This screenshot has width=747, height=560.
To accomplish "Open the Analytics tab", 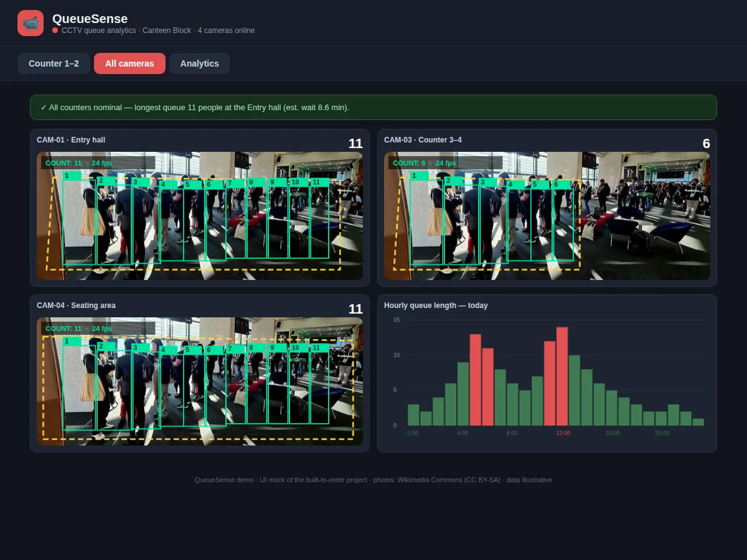I will (199, 63).
